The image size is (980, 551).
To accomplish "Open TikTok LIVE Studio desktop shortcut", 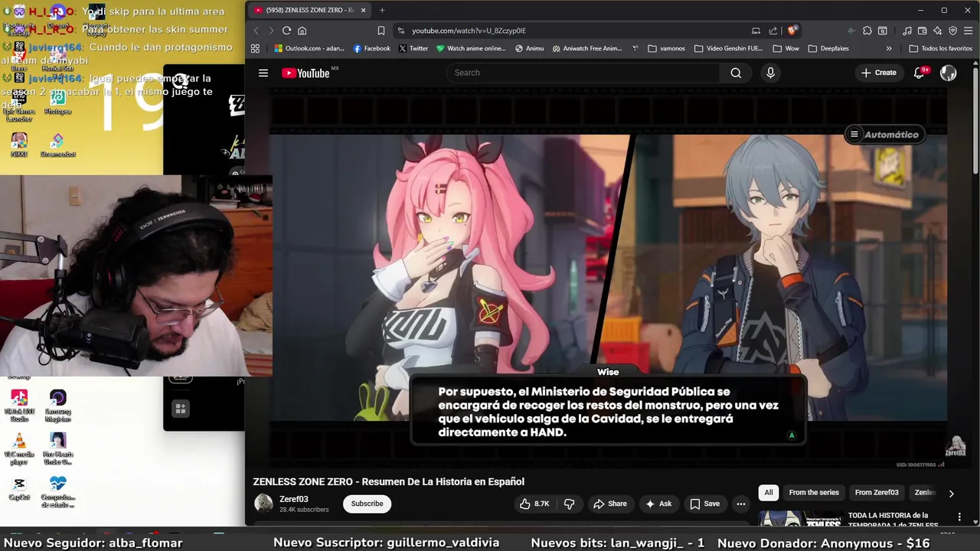I will coord(19,406).
